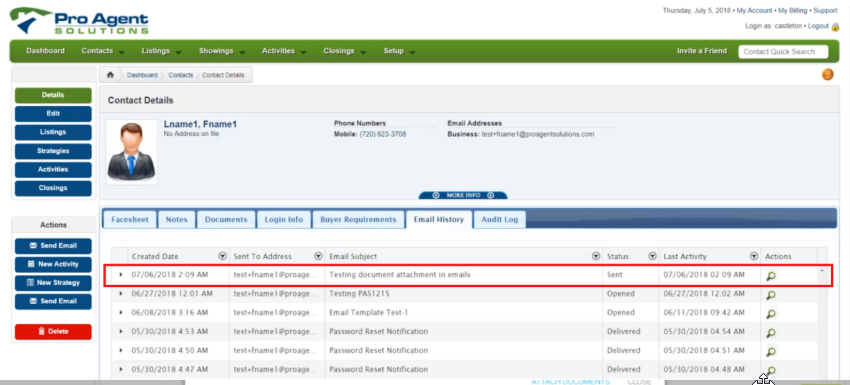This screenshot has height=385, width=850.
Task: Expand the 05/30/2018 4:53 AM email row
Action: 121,332
